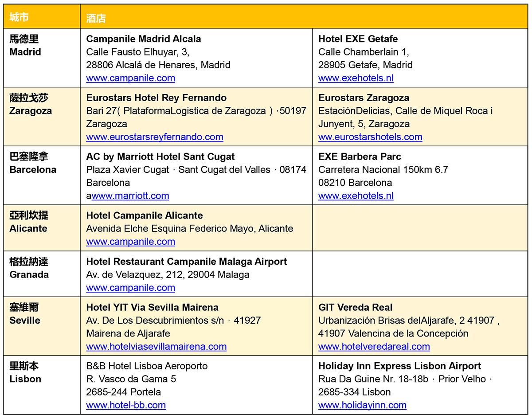
Task: Click the address Av. de Velazquez, 212, 29004 Malaga
Action: tap(168, 274)
